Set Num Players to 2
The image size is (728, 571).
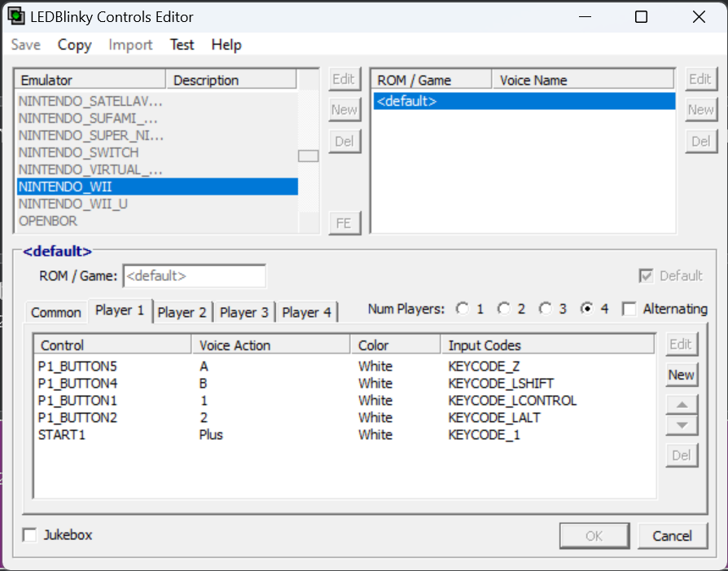pyautogui.click(x=504, y=309)
